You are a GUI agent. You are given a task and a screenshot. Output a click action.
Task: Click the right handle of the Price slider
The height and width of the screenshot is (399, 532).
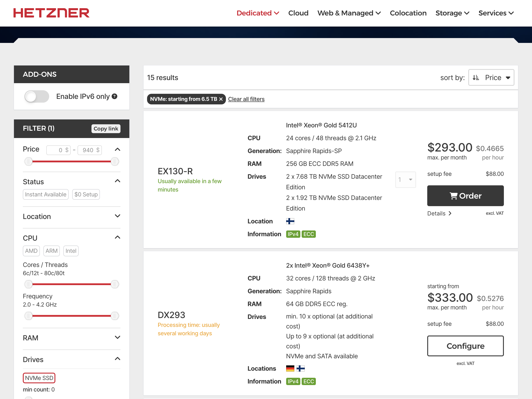[x=115, y=161]
